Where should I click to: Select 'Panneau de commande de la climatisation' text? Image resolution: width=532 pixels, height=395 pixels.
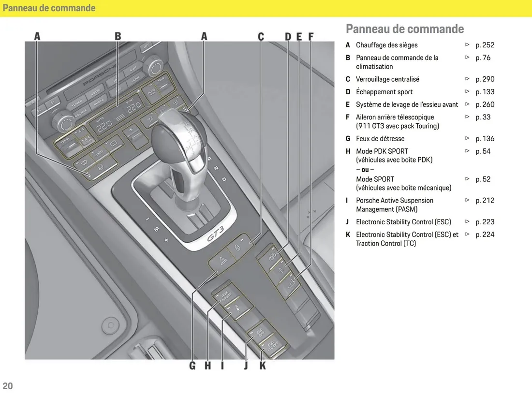click(397, 62)
